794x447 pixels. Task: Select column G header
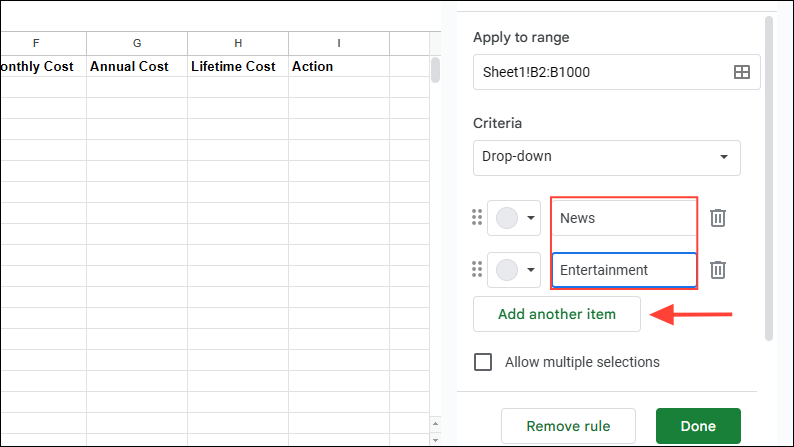pyautogui.click(x=137, y=44)
